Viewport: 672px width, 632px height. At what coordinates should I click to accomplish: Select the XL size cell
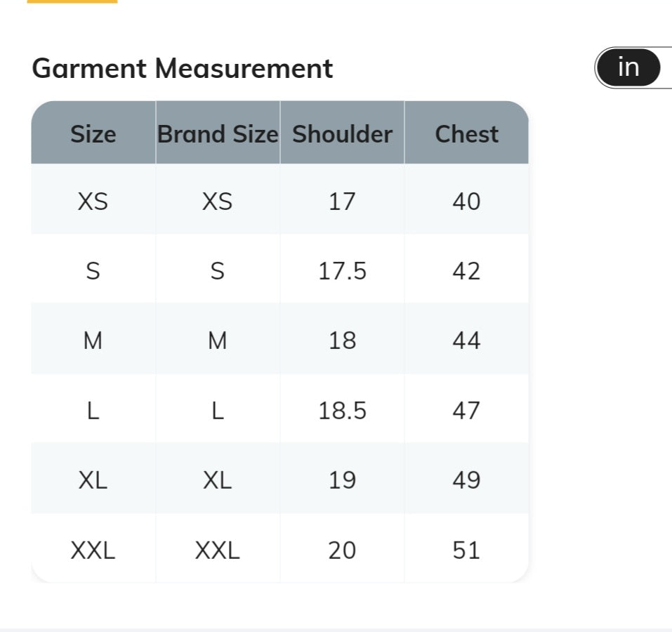[93, 479]
